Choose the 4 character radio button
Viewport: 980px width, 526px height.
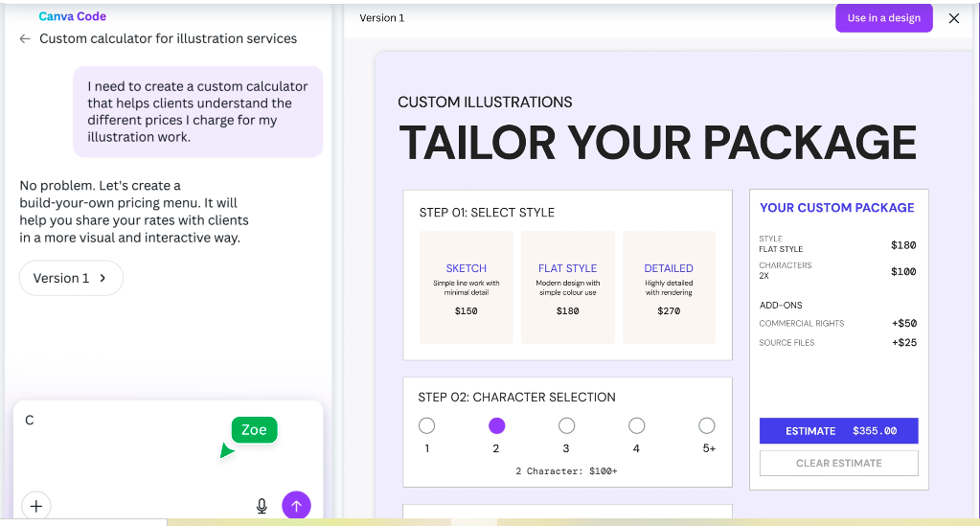pyautogui.click(x=637, y=426)
